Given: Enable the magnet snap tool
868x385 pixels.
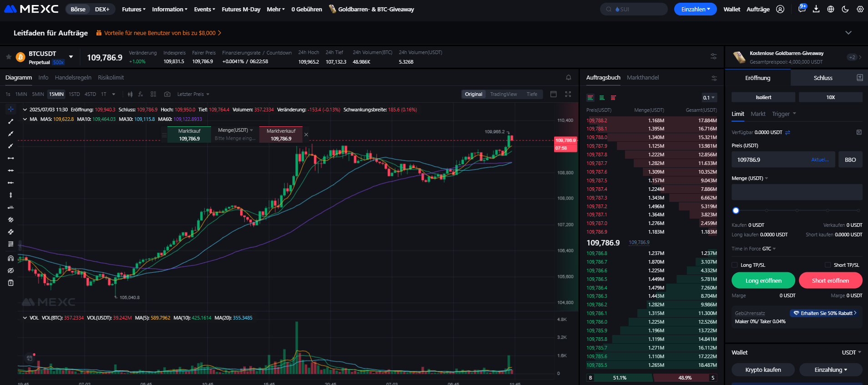Looking at the screenshot, I should 11,258.
